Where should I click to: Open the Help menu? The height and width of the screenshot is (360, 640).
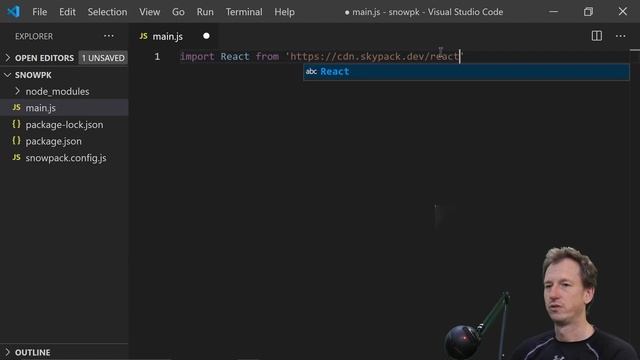[284, 12]
